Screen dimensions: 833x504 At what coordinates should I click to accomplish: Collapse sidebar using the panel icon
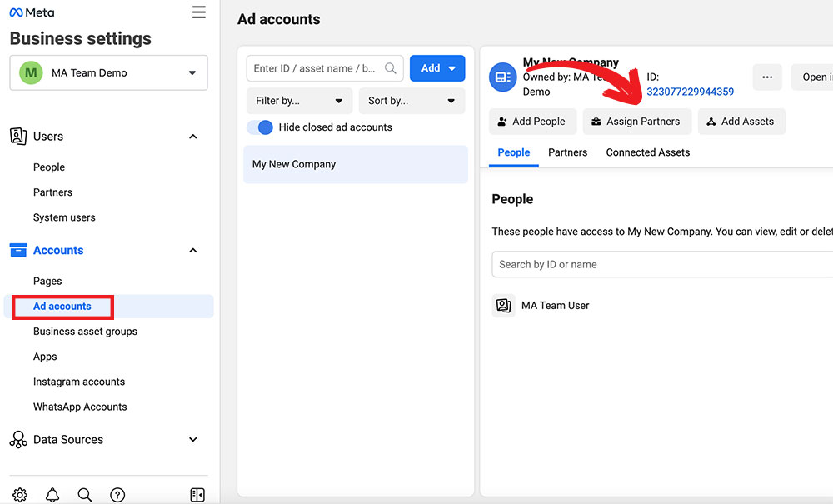pos(197,495)
